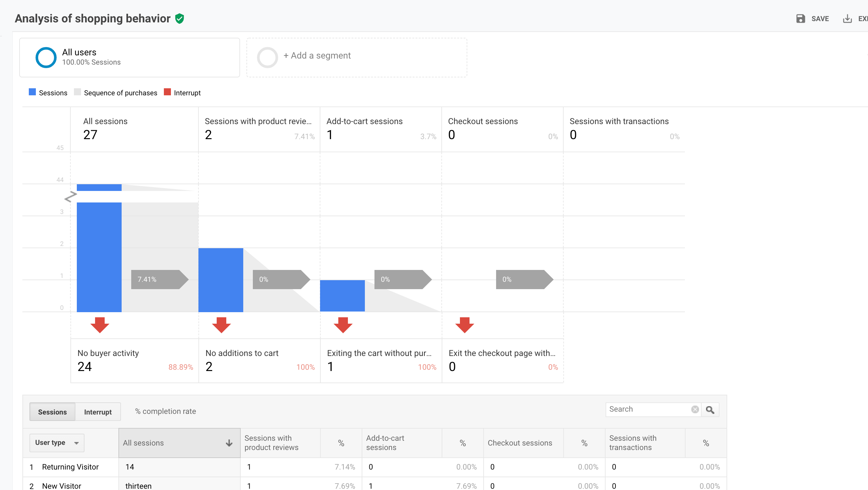This screenshot has width=868, height=490.
Task: Click the empty Add a segment circle
Action: coord(268,57)
